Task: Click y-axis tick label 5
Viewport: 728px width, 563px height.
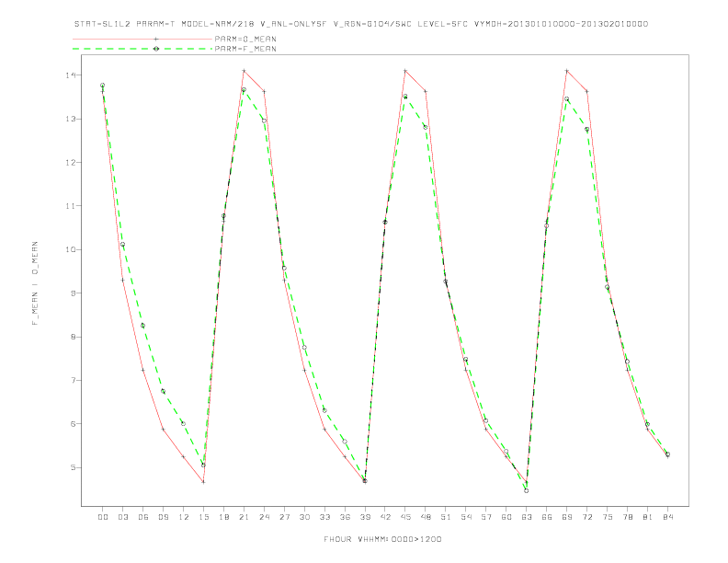Action: (74, 467)
